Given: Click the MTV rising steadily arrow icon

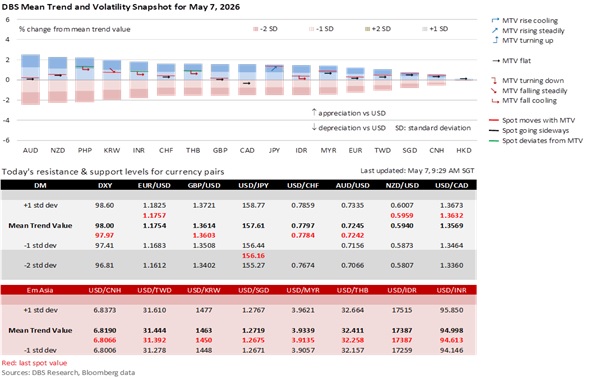Looking at the screenshot, I should (495, 30).
